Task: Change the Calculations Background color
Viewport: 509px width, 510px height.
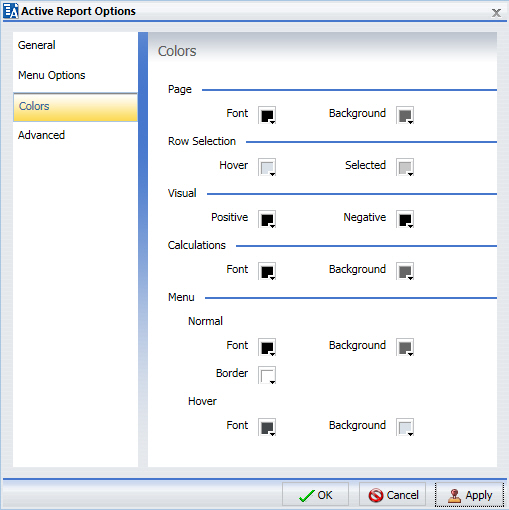Action: [x=405, y=271]
